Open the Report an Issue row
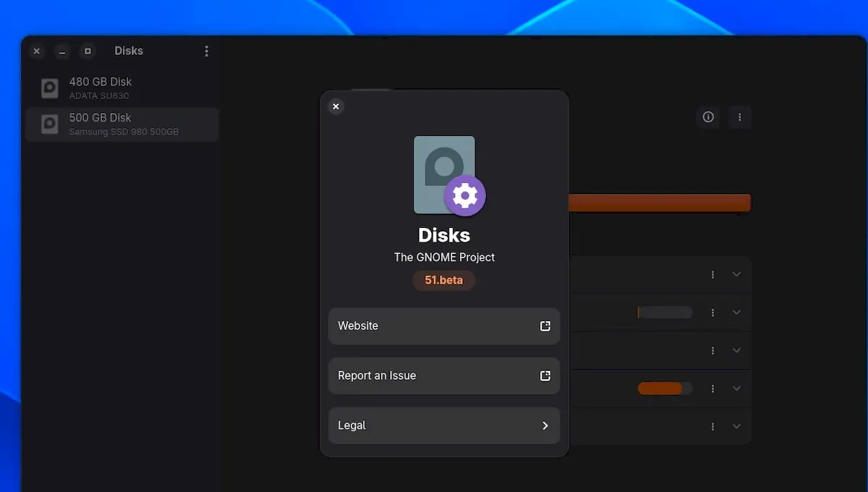Viewport: 868px width, 492px height. [x=444, y=376]
